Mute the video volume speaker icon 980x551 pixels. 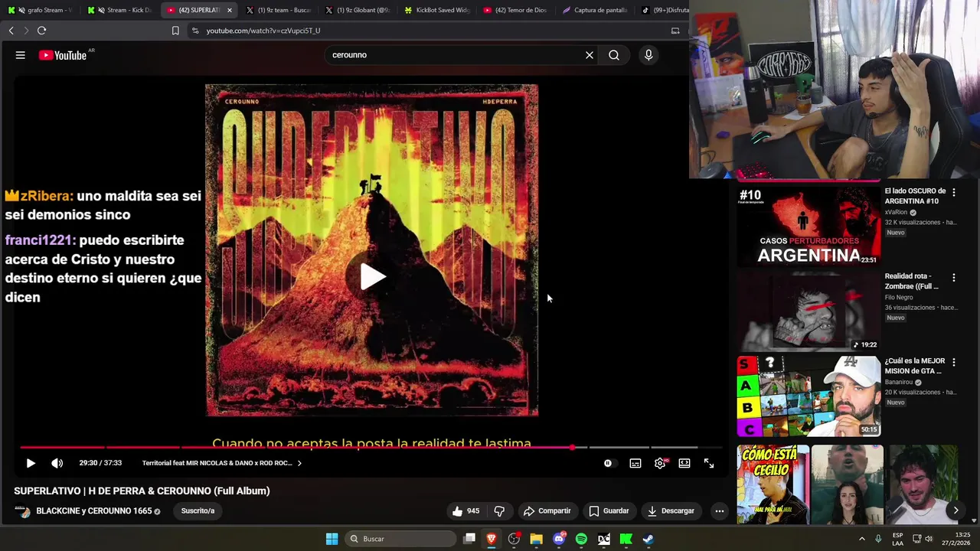[x=57, y=463]
